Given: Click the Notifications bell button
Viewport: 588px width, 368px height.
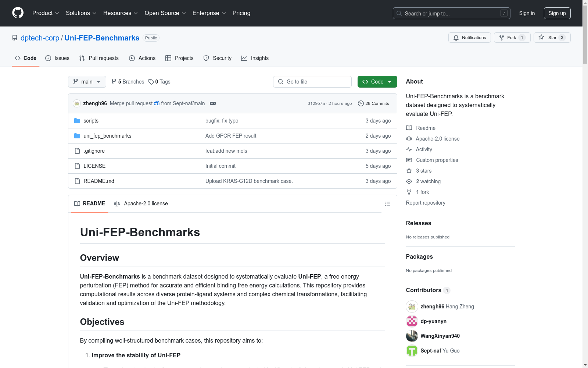Looking at the screenshot, I should [x=469, y=38].
